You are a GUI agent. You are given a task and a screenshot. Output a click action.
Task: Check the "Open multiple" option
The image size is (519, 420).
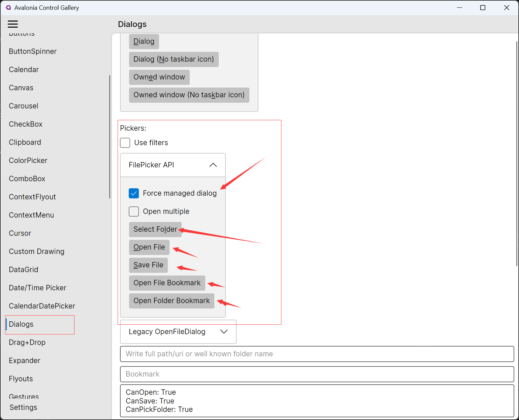tap(134, 211)
